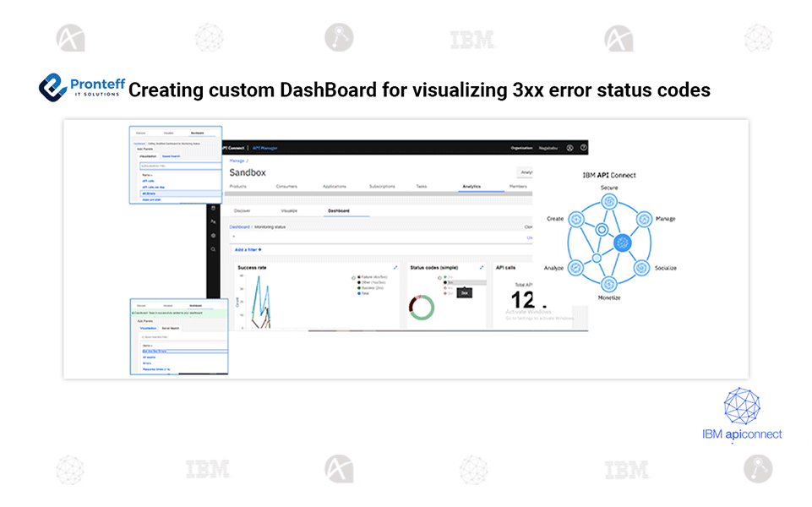Switch to the Visualize tab
The image size is (812, 507).
coord(289,210)
